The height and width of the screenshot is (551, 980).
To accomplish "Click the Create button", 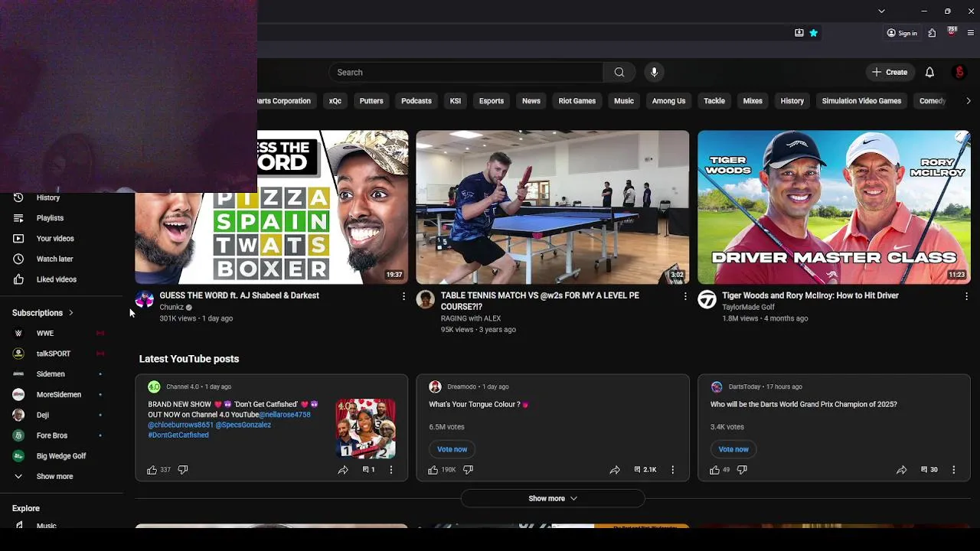I will [x=889, y=72].
